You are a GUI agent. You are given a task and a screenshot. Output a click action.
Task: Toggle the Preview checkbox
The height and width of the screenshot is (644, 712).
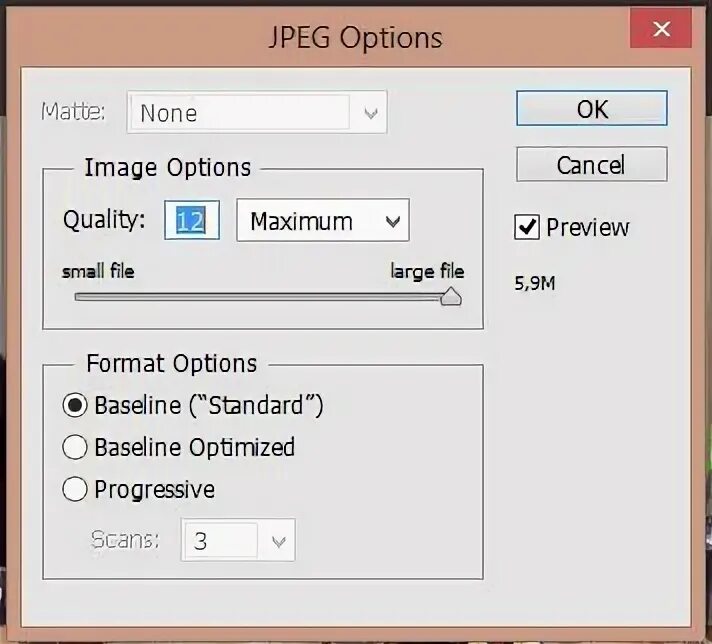tap(527, 228)
